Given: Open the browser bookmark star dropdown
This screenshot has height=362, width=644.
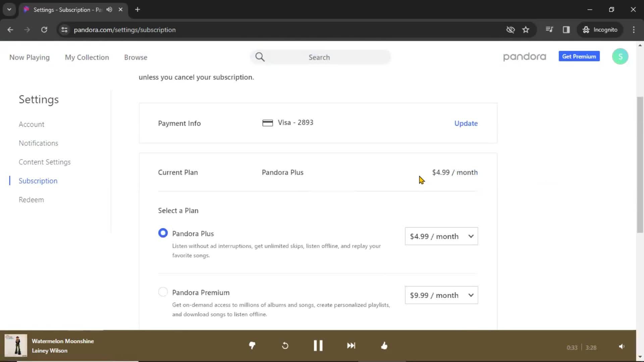Looking at the screenshot, I should click(526, 29).
